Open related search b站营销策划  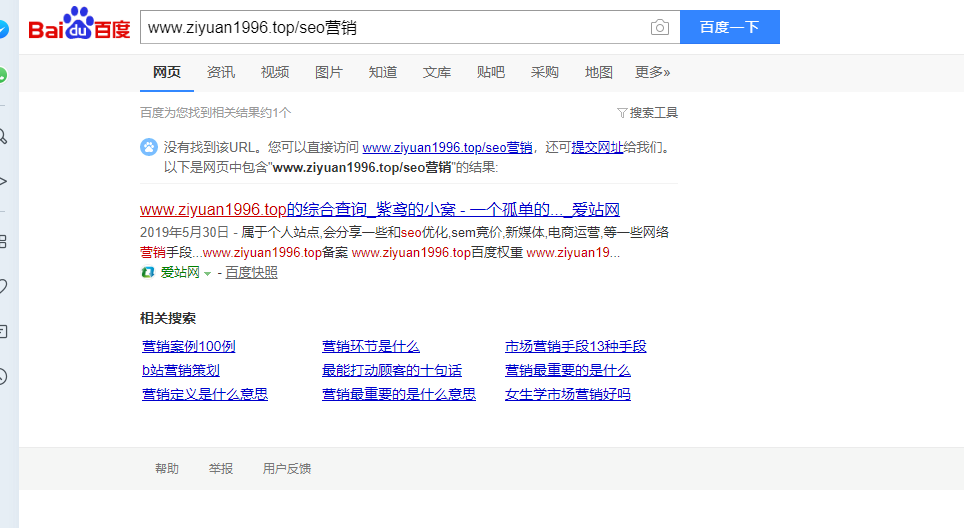[x=181, y=371]
